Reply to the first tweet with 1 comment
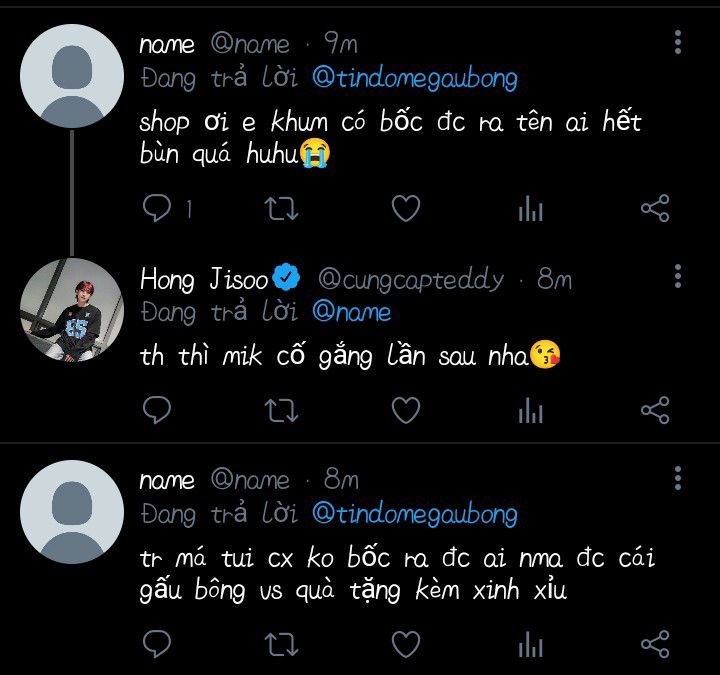 (x=157, y=208)
